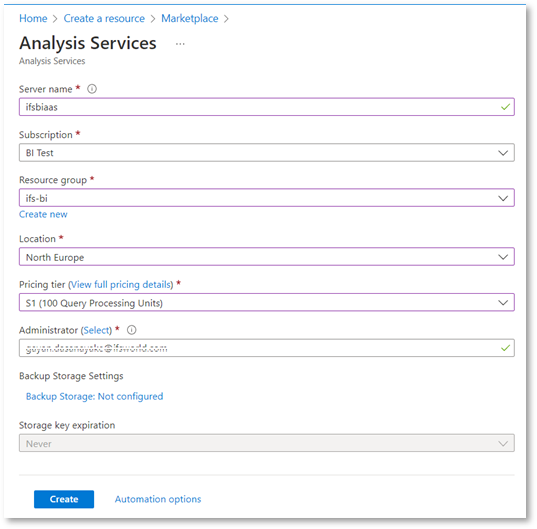Open info tooltip next to Administrator
The width and height of the screenshot is (537, 529).
tap(132, 330)
